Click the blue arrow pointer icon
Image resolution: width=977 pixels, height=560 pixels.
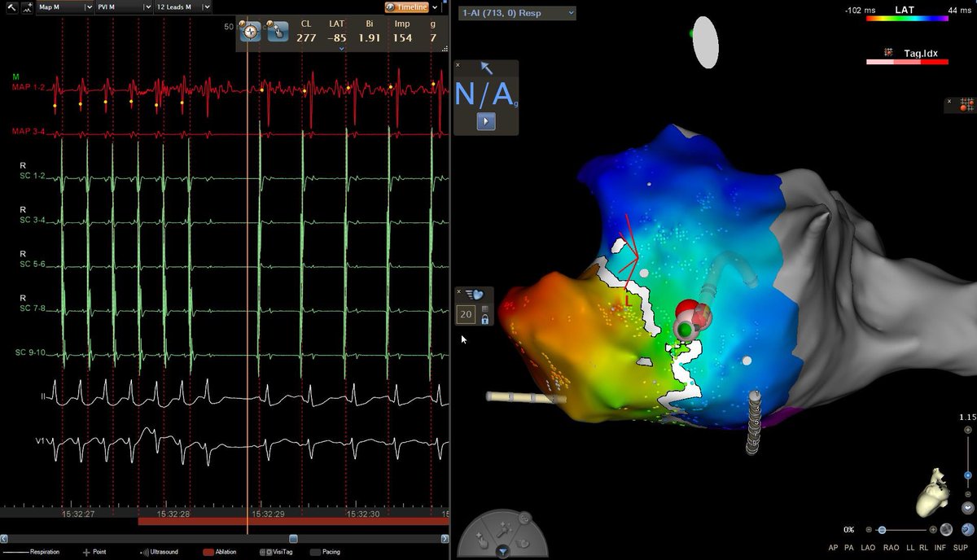[x=486, y=68]
